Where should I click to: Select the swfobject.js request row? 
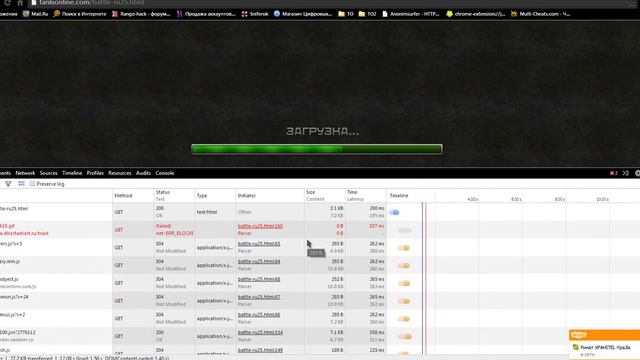pyautogui.click(x=320, y=283)
